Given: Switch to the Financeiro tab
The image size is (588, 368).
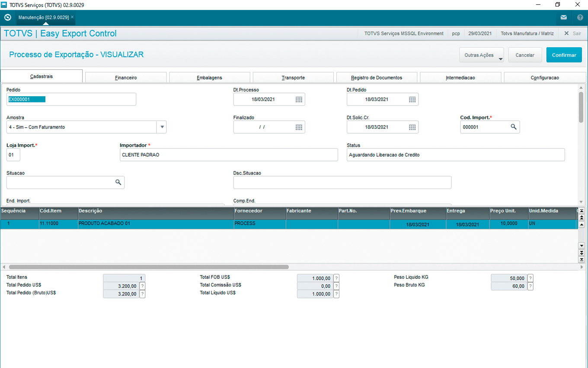Looking at the screenshot, I should click(x=126, y=77).
